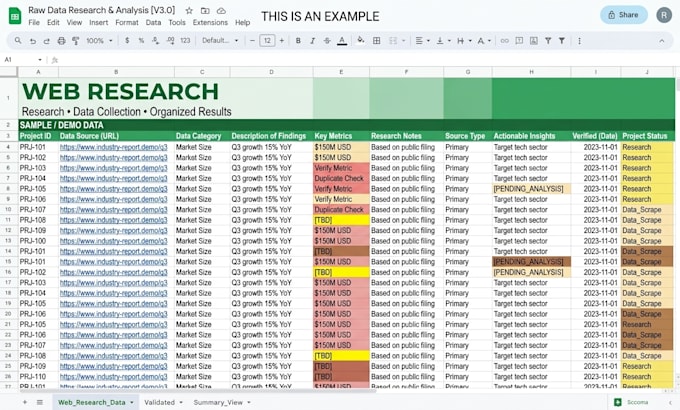Viewport: 680px width, 410px height.
Task: Open the Web_Research_Data tab arrow menu
Action: pyautogui.click(x=132, y=402)
